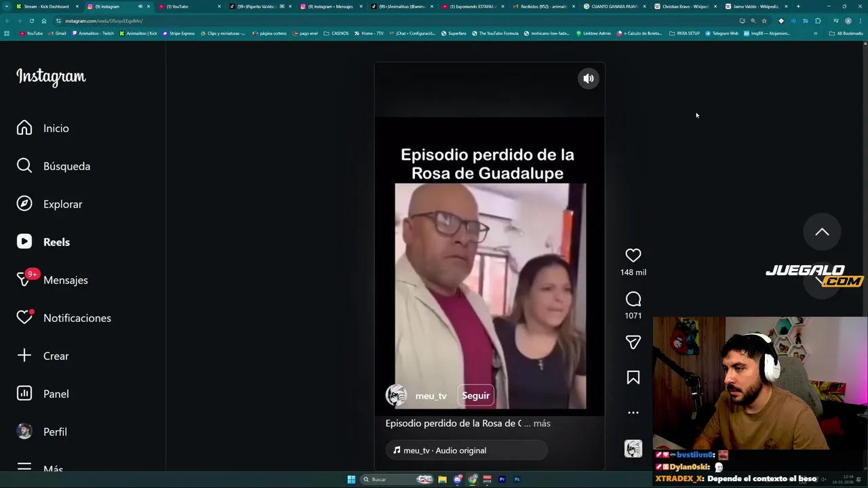Switch to the Instagram • Mensajes tab
Viewport: 868px width, 488px height.
[x=332, y=6]
